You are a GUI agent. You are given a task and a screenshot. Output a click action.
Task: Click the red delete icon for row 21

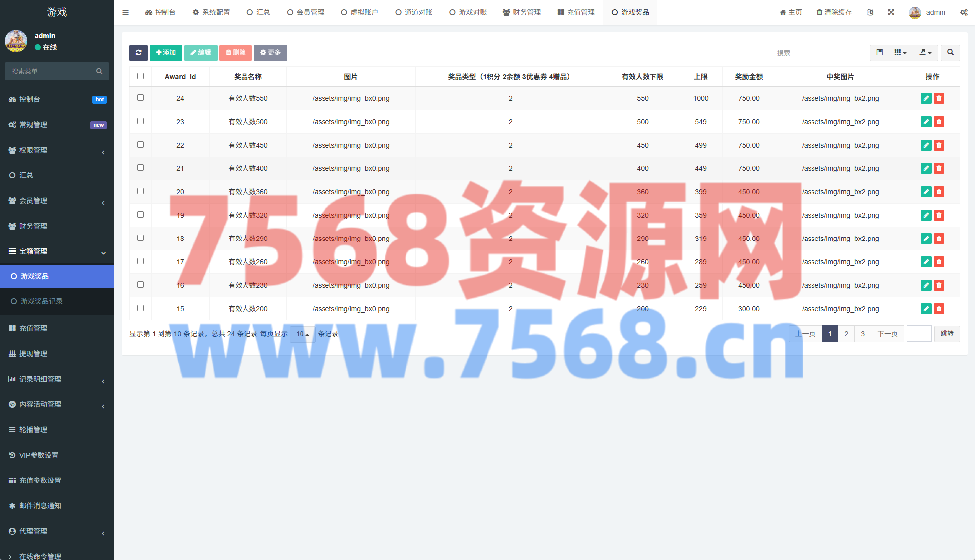tap(939, 168)
